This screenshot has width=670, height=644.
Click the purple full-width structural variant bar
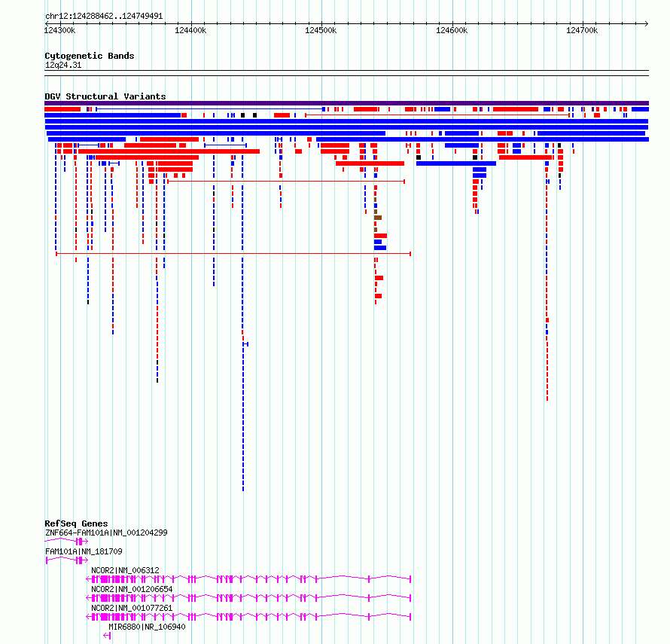click(x=346, y=103)
